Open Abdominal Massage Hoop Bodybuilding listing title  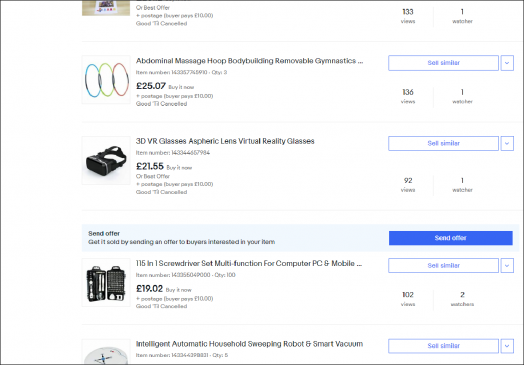tap(249, 61)
